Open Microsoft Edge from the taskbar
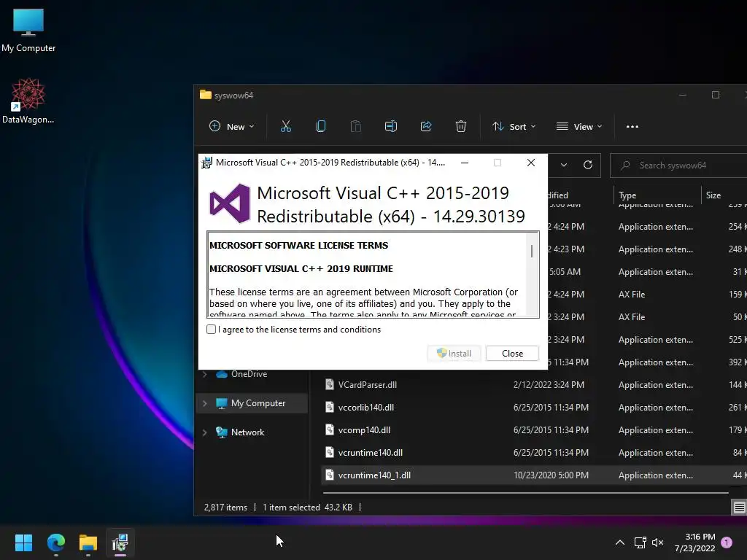747x560 pixels. coord(55,542)
